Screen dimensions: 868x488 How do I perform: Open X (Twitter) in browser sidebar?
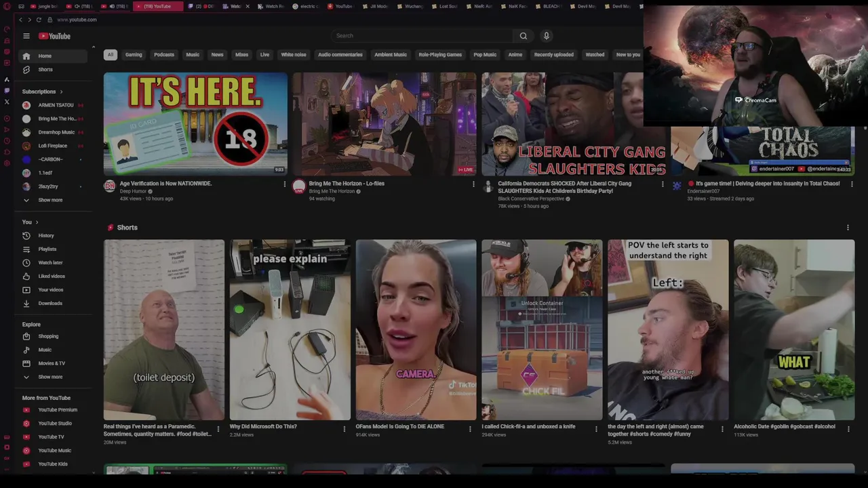(x=7, y=102)
